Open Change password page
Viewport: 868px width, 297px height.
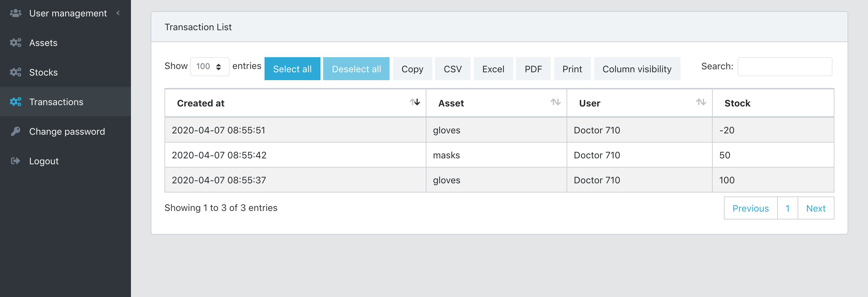tap(65, 131)
